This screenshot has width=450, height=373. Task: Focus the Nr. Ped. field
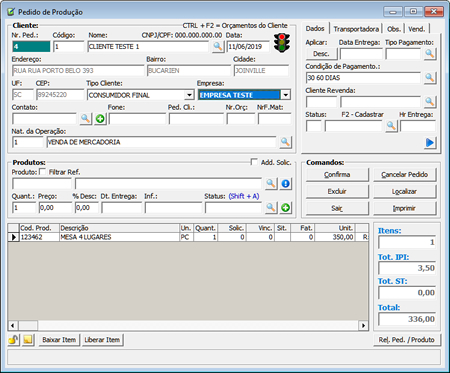31,47
